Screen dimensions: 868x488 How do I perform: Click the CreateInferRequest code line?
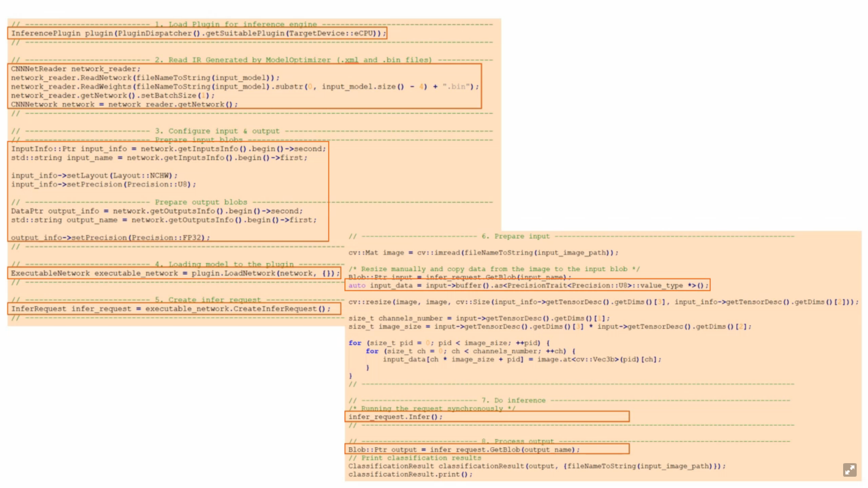pyautogui.click(x=170, y=309)
